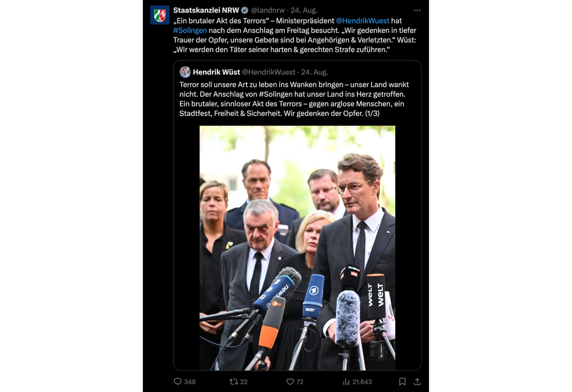Open the three-dot more options menu
Viewport: 572px width, 392px height.
click(417, 10)
